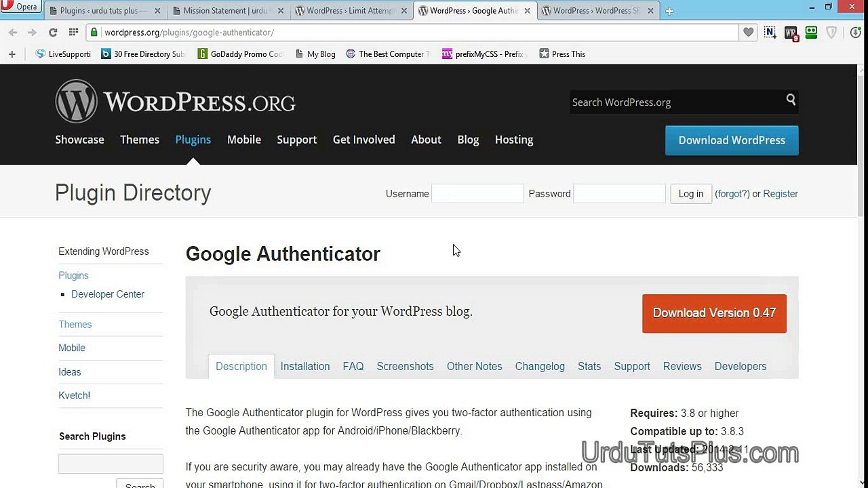This screenshot has width=868, height=488.
Task: Add a bookmark with the bookmarks bar plus
Action: pos(12,54)
